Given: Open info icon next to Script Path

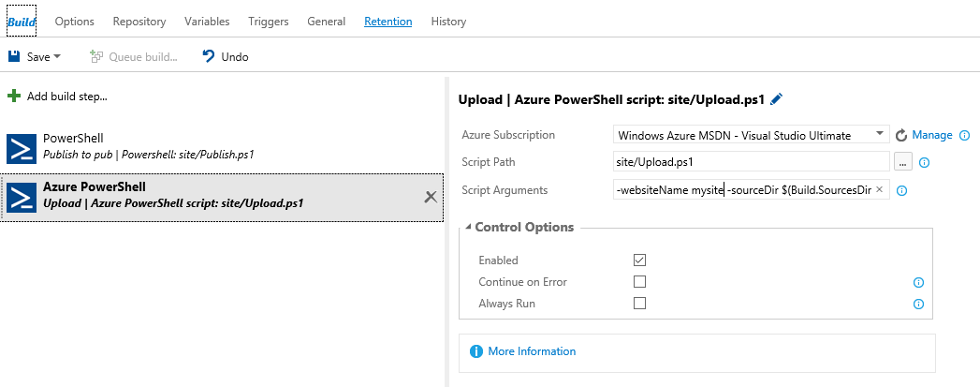Looking at the screenshot, I should click(x=925, y=162).
